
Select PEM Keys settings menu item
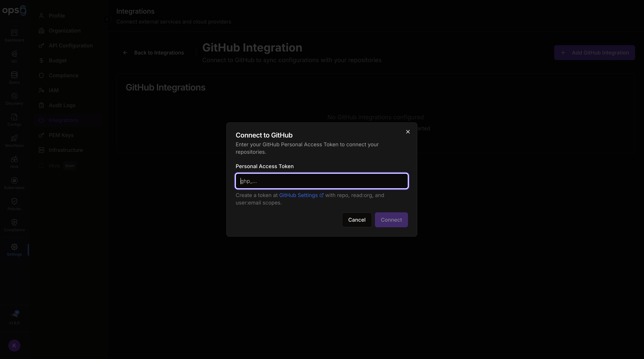tap(61, 135)
